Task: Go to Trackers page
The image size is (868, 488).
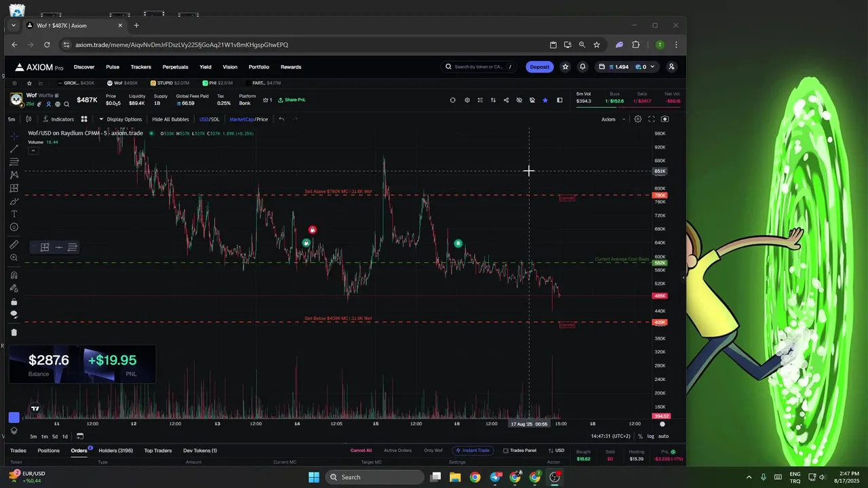Action: pyautogui.click(x=141, y=67)
